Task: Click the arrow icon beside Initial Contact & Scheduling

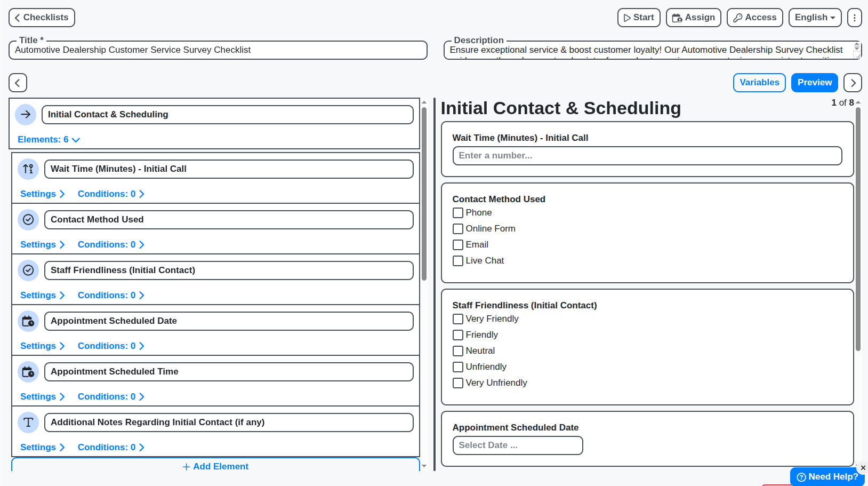Action: click(26, 114)
